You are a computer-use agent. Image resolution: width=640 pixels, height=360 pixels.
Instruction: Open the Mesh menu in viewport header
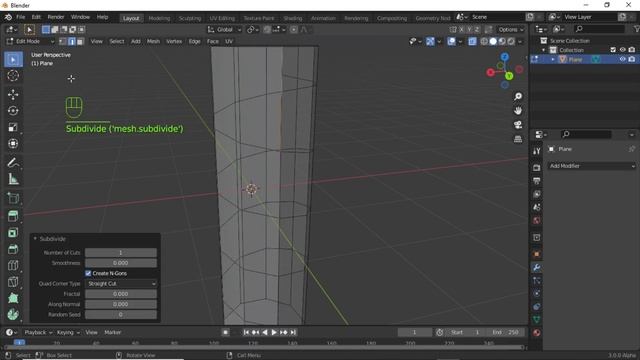(x=153, y=41)
